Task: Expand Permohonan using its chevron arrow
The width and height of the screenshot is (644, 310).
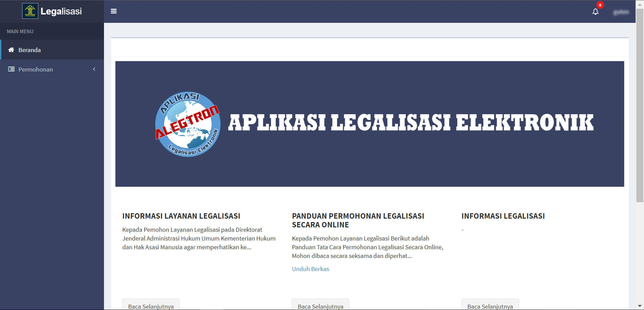Action: (x=94, y=70)
